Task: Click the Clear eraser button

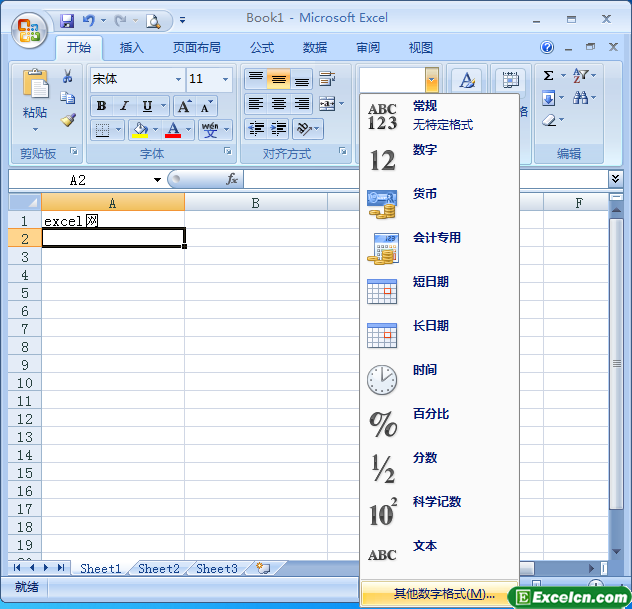Action: coord(549,120)
